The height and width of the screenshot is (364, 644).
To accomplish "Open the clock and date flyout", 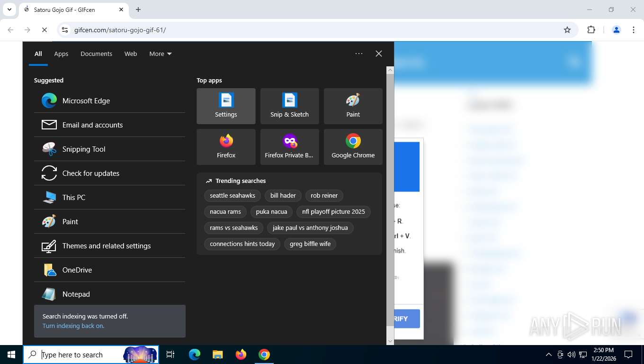I will pos(603,355).
